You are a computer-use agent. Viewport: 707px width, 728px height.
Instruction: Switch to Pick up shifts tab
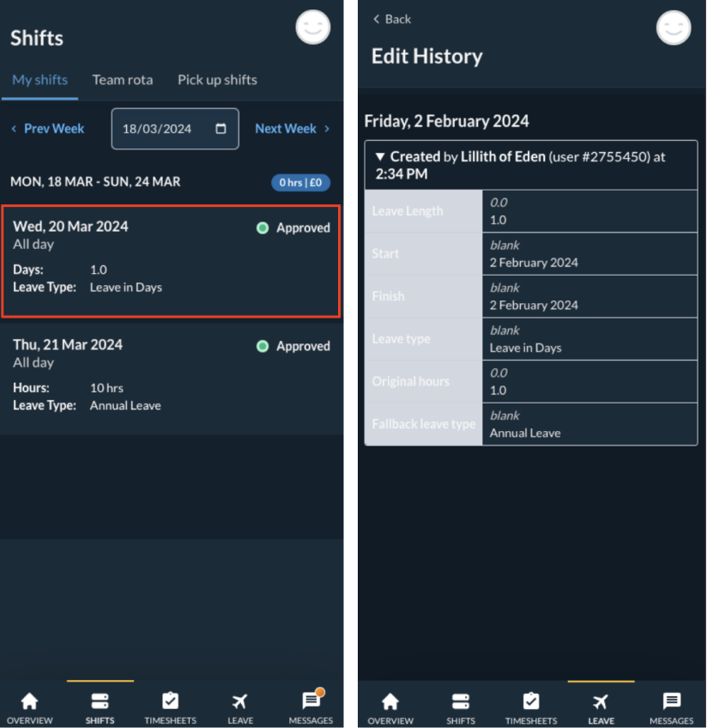(x=217, y=80)
